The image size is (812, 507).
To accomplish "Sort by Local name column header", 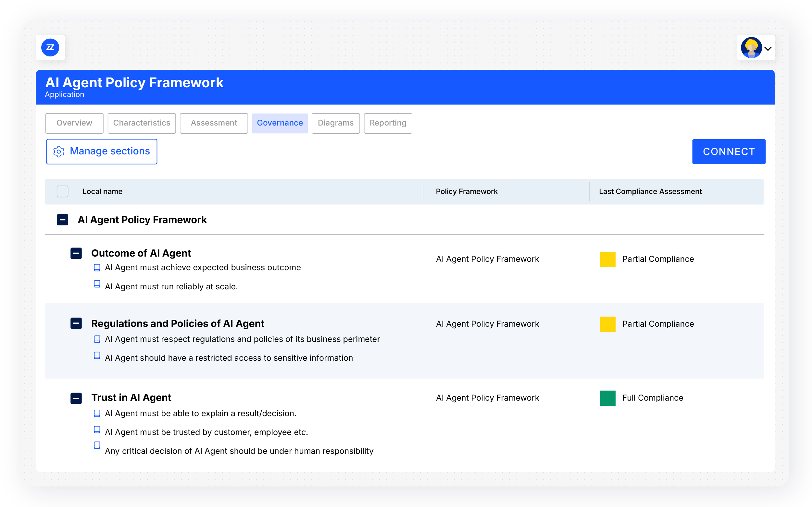I will tap(102, 191).
